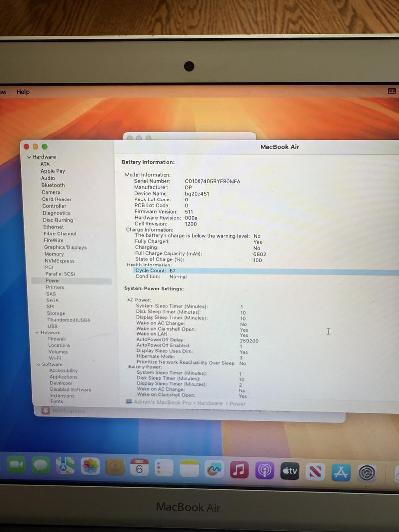Select Memory in the Hardware list
Screen dimensions: 399x532
pos(54,254)
